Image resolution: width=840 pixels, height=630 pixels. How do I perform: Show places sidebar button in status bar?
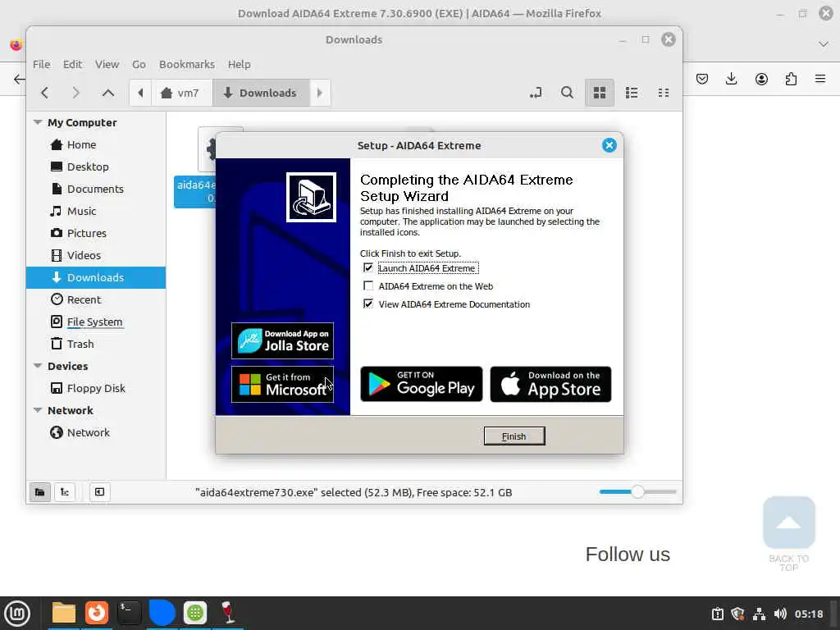coord(39,492)
